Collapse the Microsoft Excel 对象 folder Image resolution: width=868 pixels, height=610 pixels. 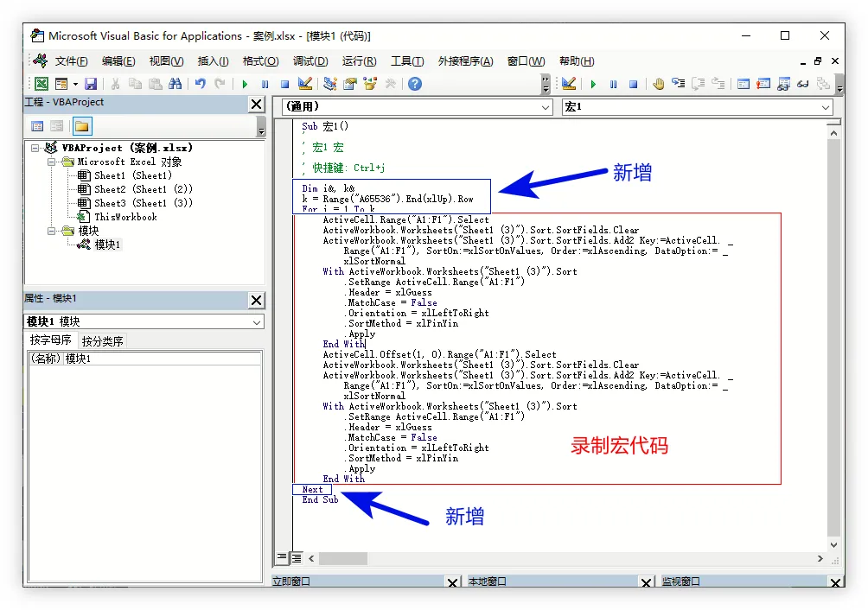(52, 162)
